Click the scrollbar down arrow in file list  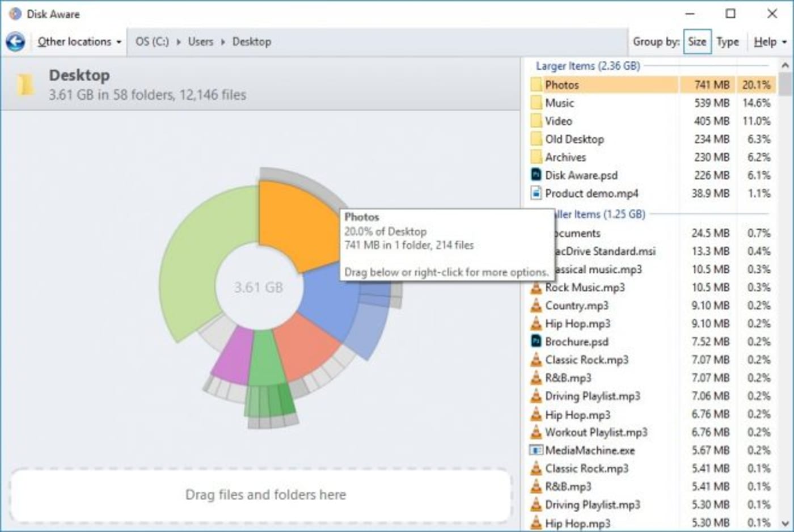pos(785,523)
